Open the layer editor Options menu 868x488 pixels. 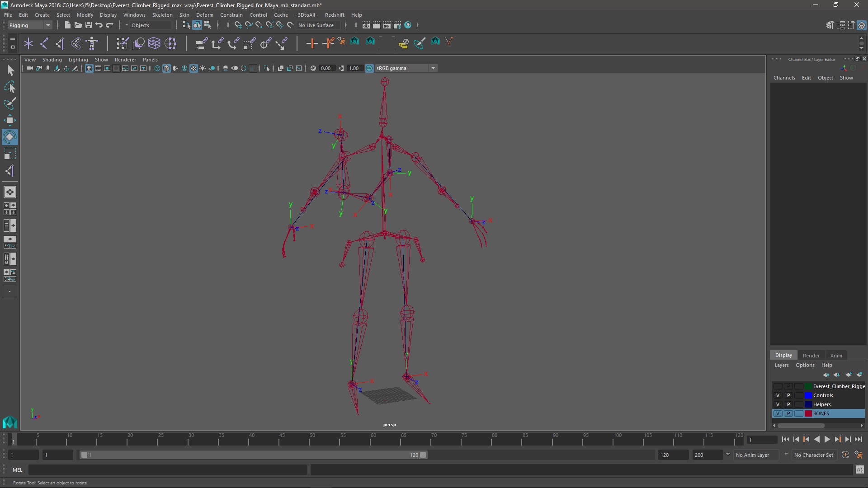click(805, 365)
